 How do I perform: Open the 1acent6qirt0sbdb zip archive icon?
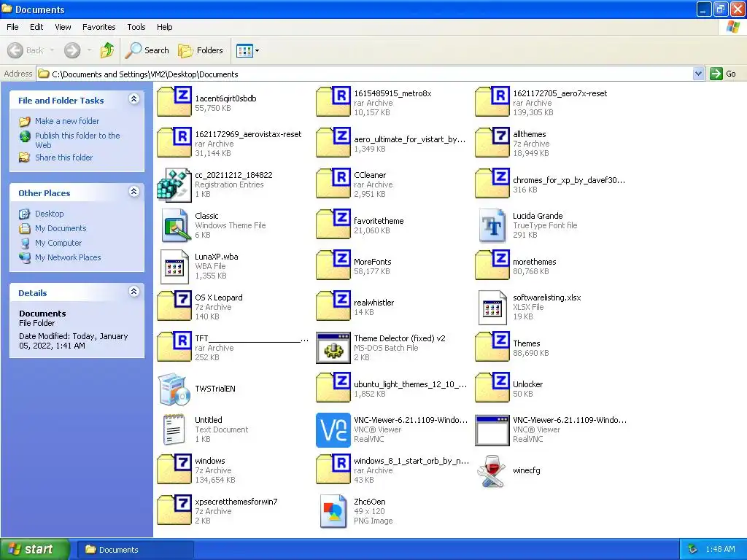pyautogui.click(x=174, y=102)
